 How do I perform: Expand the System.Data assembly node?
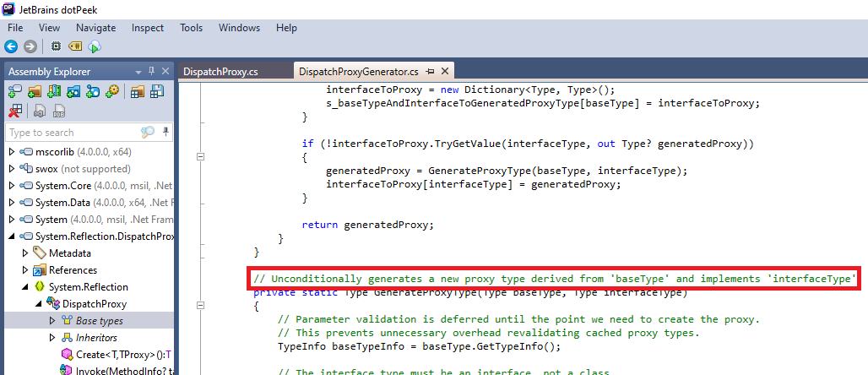12,202
